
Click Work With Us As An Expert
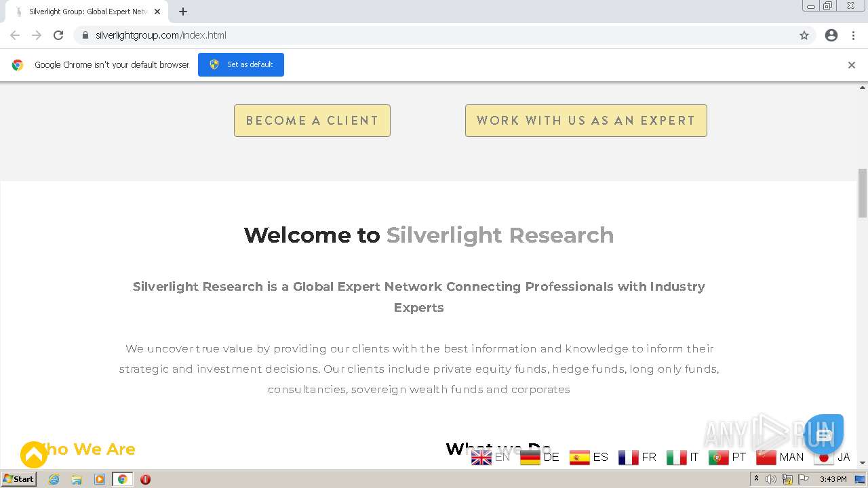(x=586, y=121)
